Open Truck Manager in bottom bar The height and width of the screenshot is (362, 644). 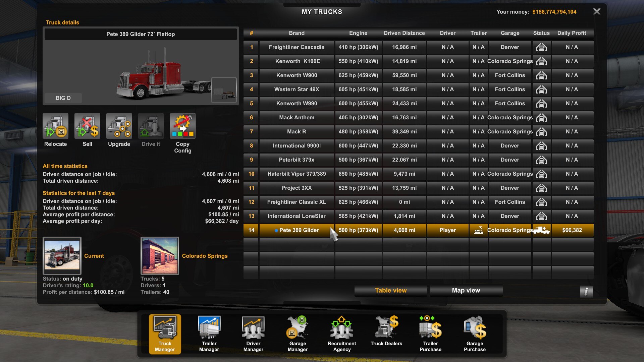(x=165, y=334)
